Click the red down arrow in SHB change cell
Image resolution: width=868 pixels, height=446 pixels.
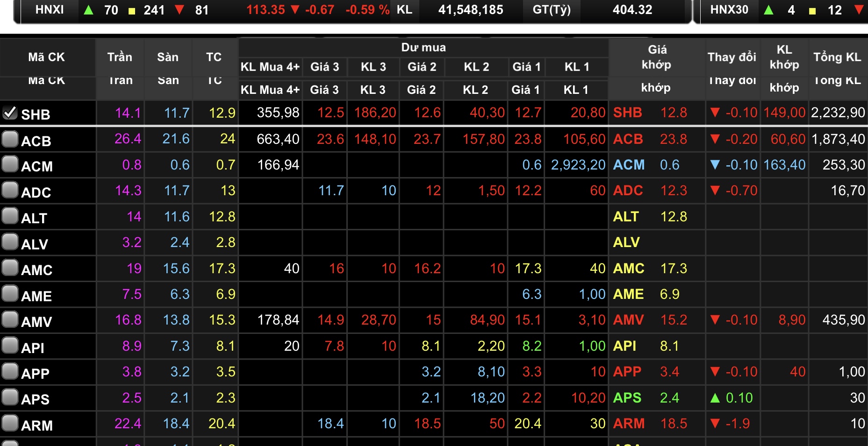click(x=715, y=113)
